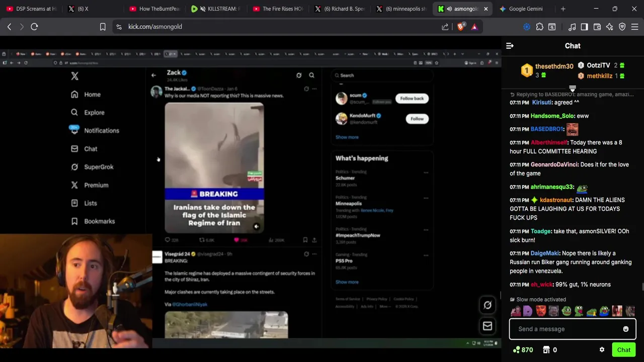This screenshot has height=362, width=644.
Task: Switch to How TheBurntPeanut tab
Action: tap(154, 9)
